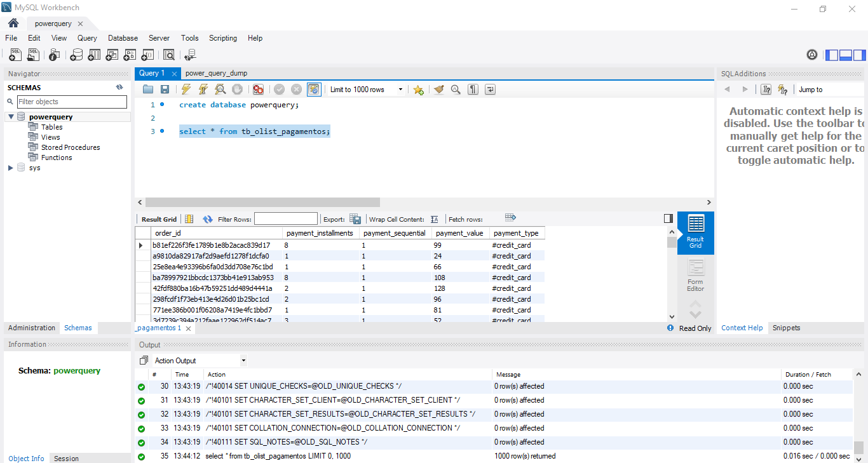
Task: Click the payment_value column header
Action: pos(460,233)
